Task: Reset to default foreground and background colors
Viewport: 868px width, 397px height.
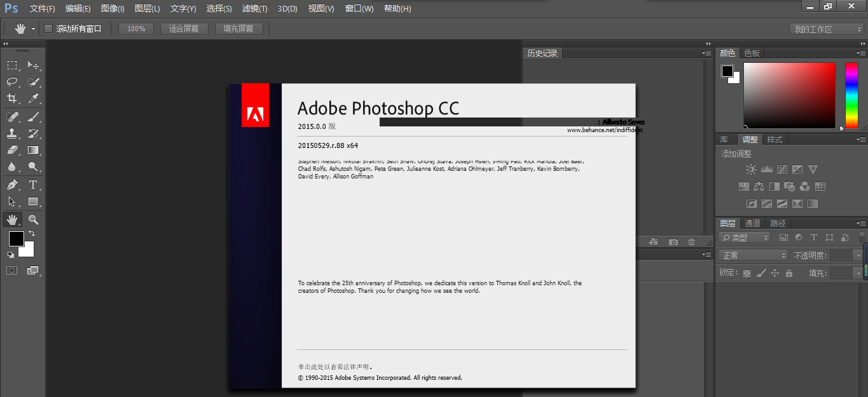Action: pos(11,255)
